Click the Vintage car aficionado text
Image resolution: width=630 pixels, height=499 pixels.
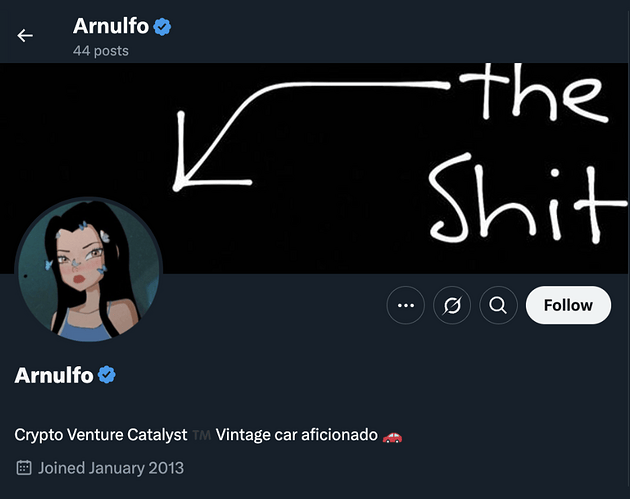click(x=297, y=435)
